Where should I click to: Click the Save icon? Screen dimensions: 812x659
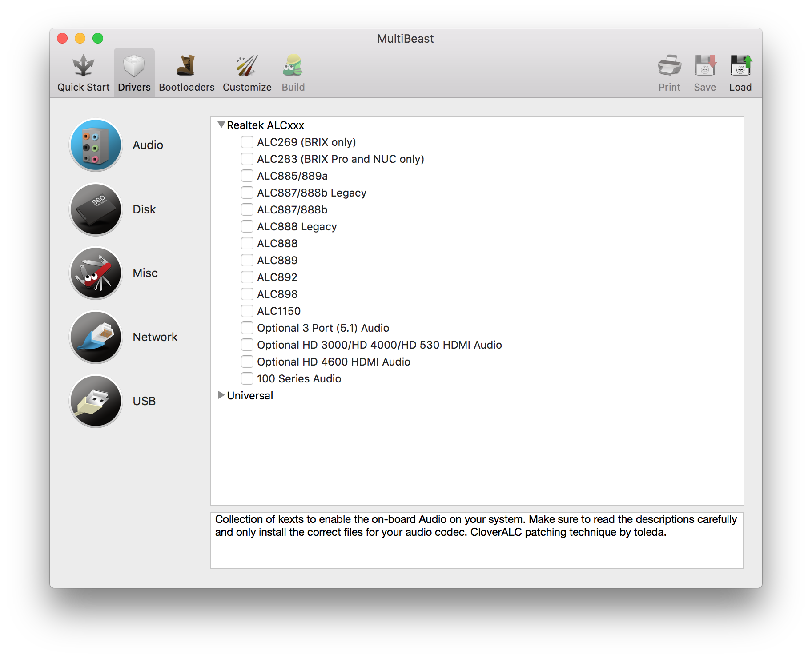(704, 71)
